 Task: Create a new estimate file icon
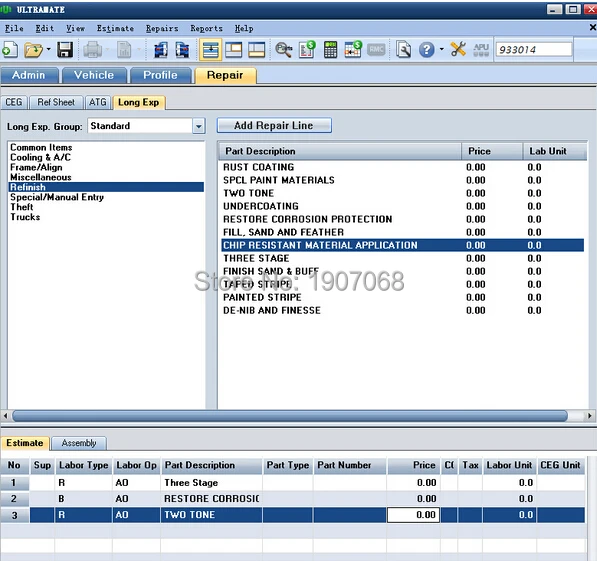pos(10,50)
